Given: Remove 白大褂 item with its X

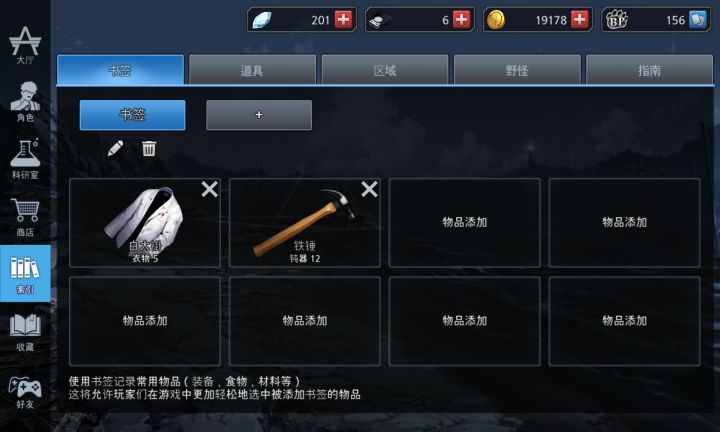Looking at the screenshot, I should click(209, 189).
